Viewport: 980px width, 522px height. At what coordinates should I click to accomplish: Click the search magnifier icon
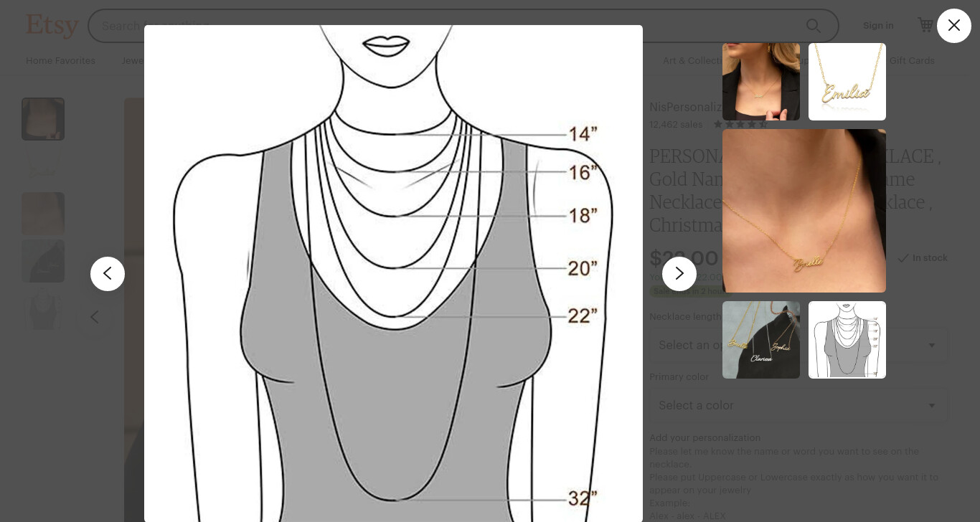[x=813, y=26]
